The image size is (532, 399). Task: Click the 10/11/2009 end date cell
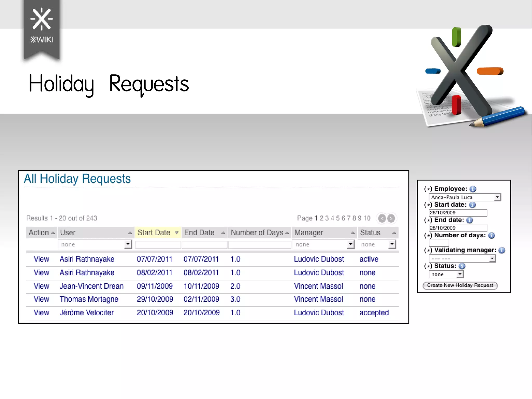tap(201, 286)
